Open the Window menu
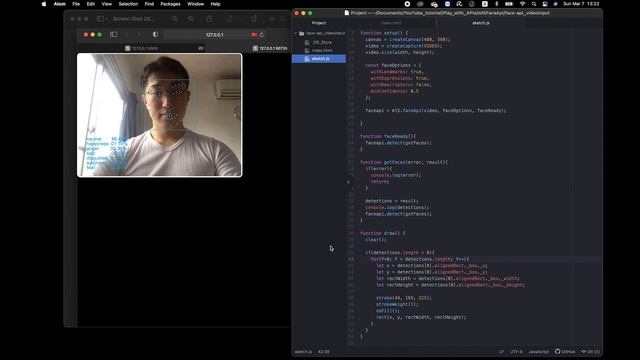 click(196, 4)
